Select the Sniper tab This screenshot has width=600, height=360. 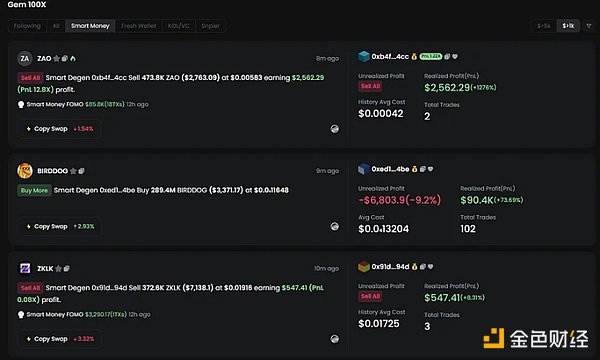point(210,26)
